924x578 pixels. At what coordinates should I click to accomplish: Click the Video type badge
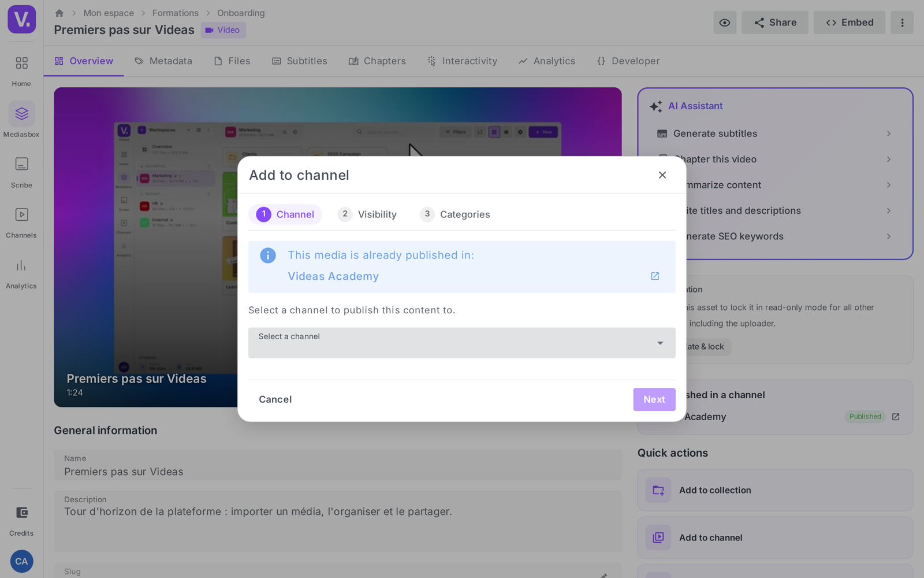click(x=223, y=30)
